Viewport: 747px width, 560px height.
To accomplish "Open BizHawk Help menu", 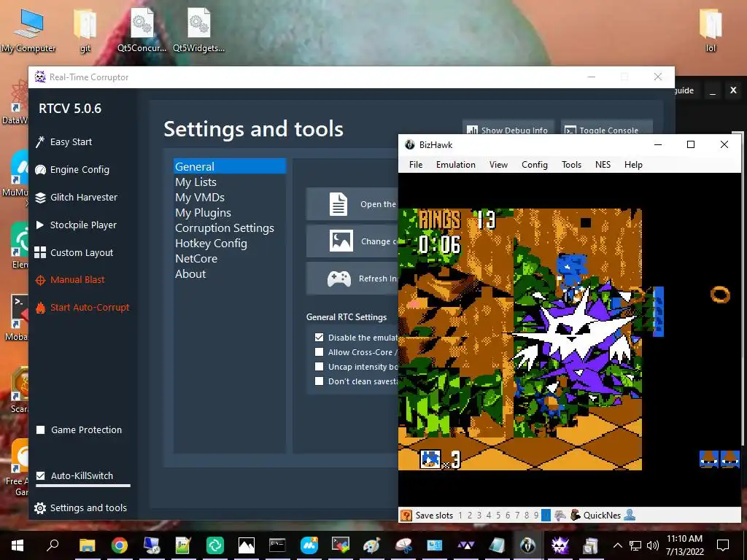I will tap(634, 165).
